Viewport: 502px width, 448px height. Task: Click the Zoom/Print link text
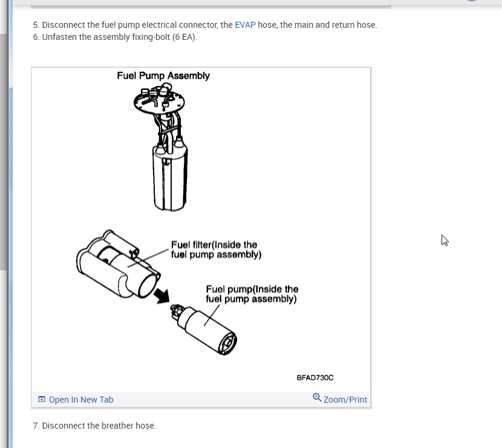345,400
